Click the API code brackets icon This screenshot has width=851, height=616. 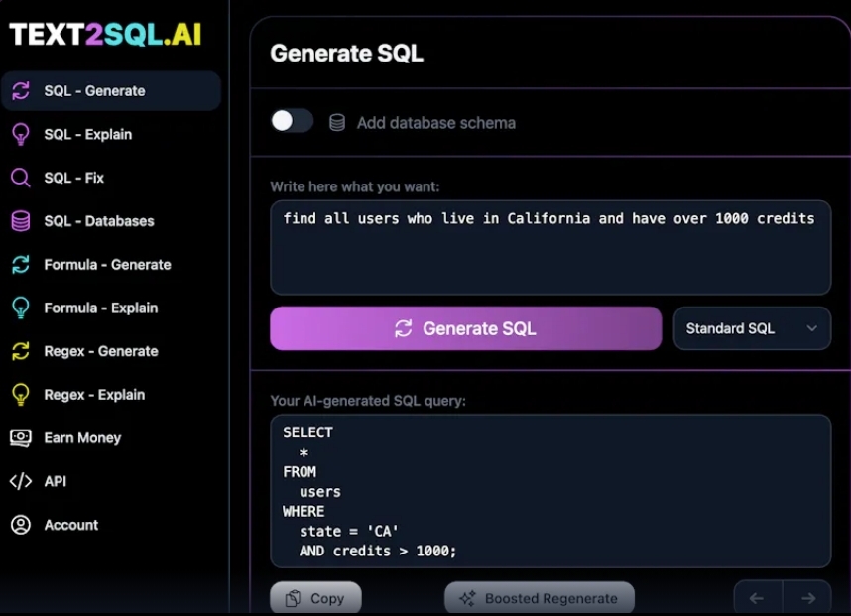[x=20, y=481]
